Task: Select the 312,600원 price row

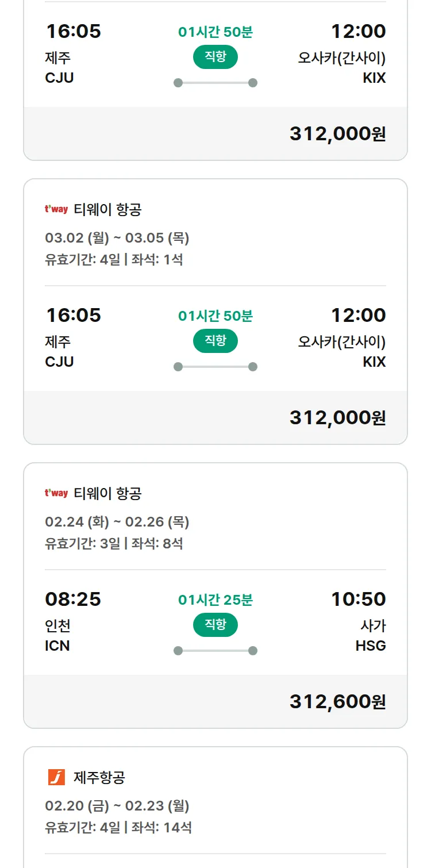Action: point(337,701)
